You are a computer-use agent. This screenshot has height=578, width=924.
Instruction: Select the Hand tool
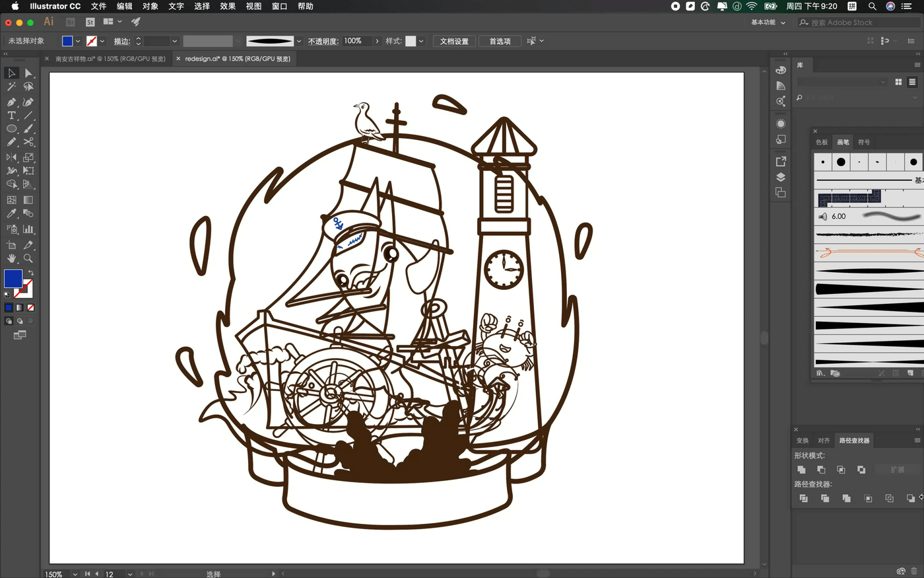click(x=11, y=258)
